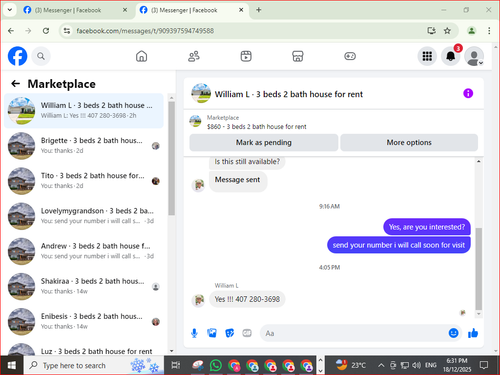Image resolution: width=500 pixels, height=375 pixels.
Task: Open the Facebook search icon
Action: (x=41, y=56)
